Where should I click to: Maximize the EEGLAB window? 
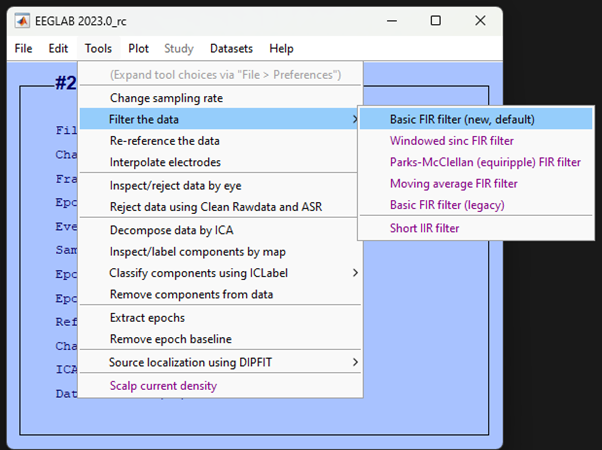pos(435,20)
